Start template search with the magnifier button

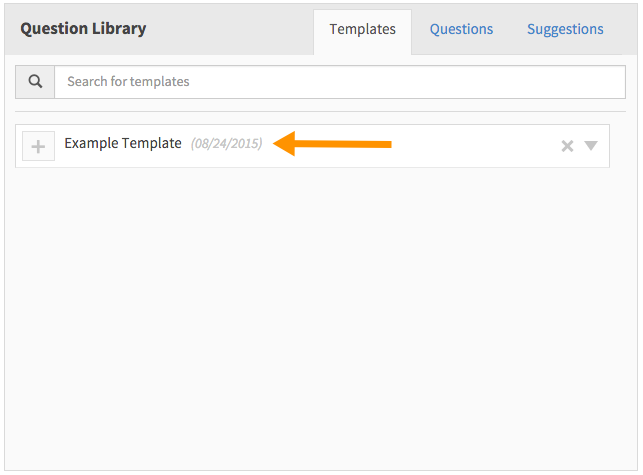tap(35, 82)
